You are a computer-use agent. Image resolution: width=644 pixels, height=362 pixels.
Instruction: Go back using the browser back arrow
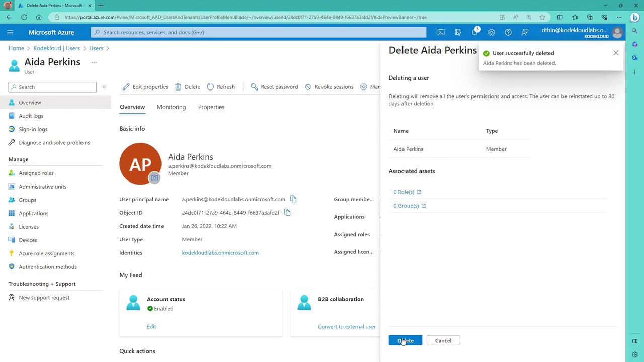coord(9,17)
